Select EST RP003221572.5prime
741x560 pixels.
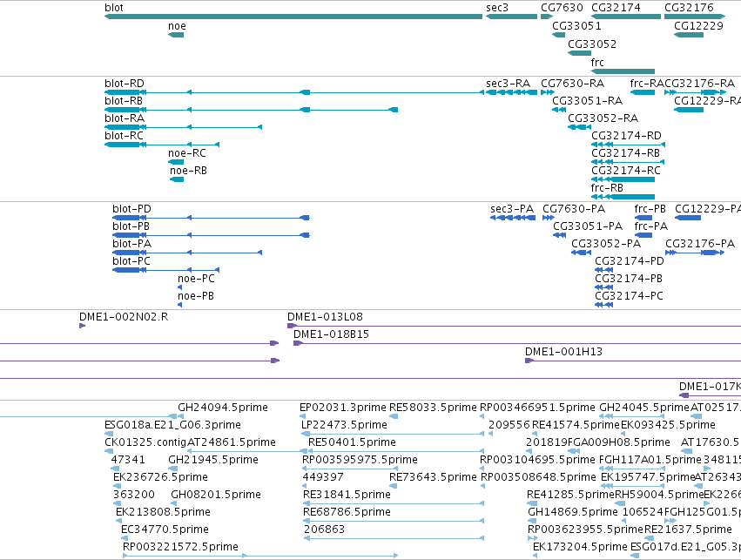[x=260, y=556]
